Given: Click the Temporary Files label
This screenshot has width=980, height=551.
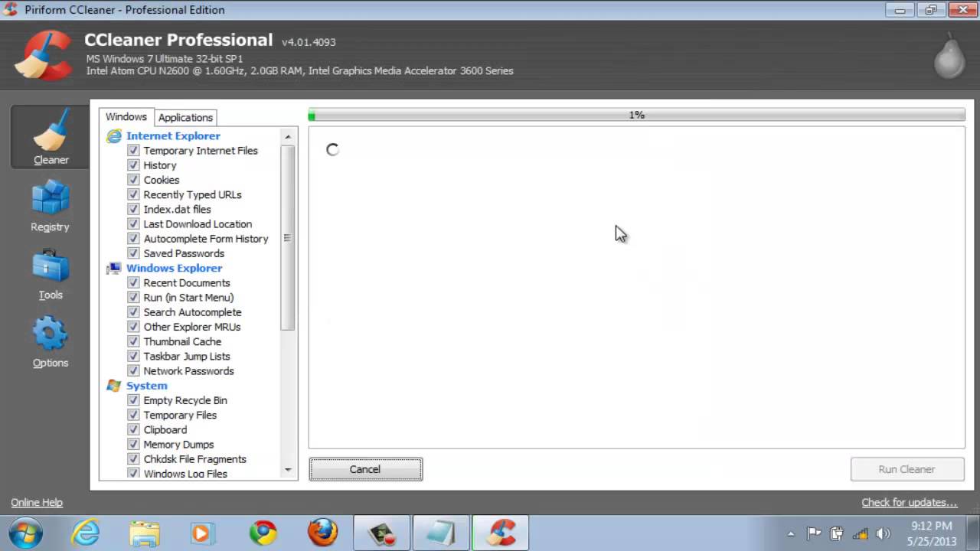Looking at the screenshot, I should (180, 416).
